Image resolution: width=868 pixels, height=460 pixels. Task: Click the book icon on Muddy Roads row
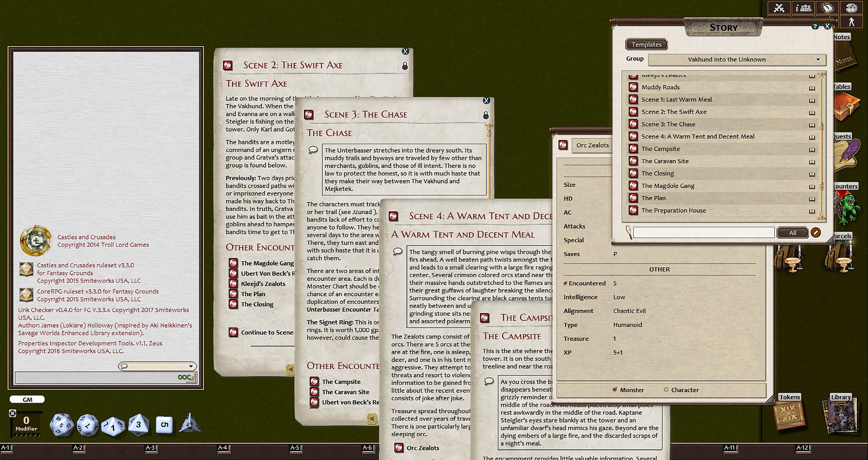[812, 88]
